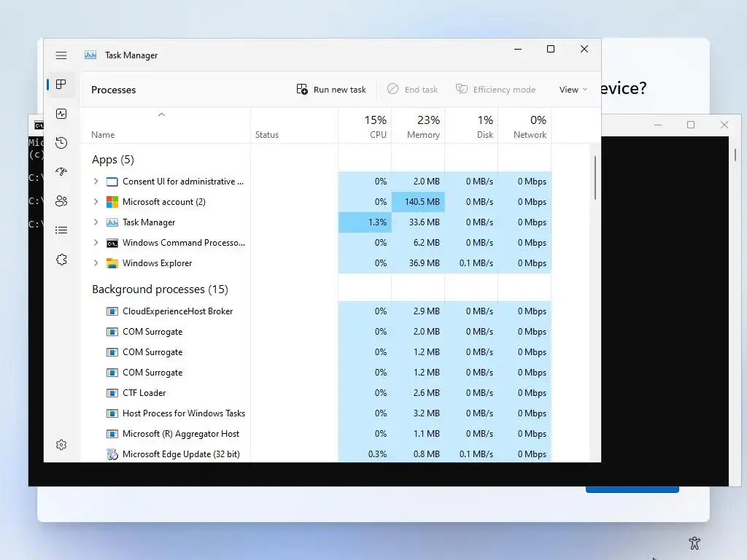Click the Microsoft Edge Update icon
The image size is (747, 560).
(x=112, y=454)
